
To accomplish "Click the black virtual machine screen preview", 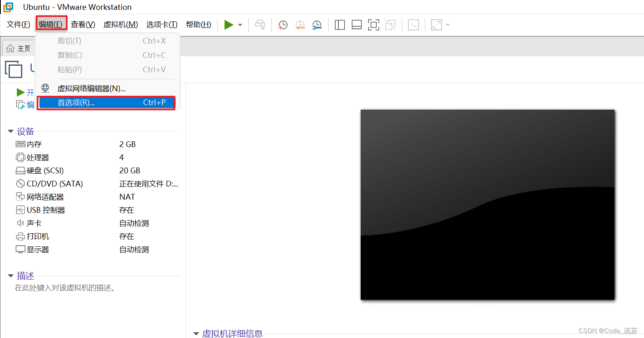I will click(x=487, y=205).
